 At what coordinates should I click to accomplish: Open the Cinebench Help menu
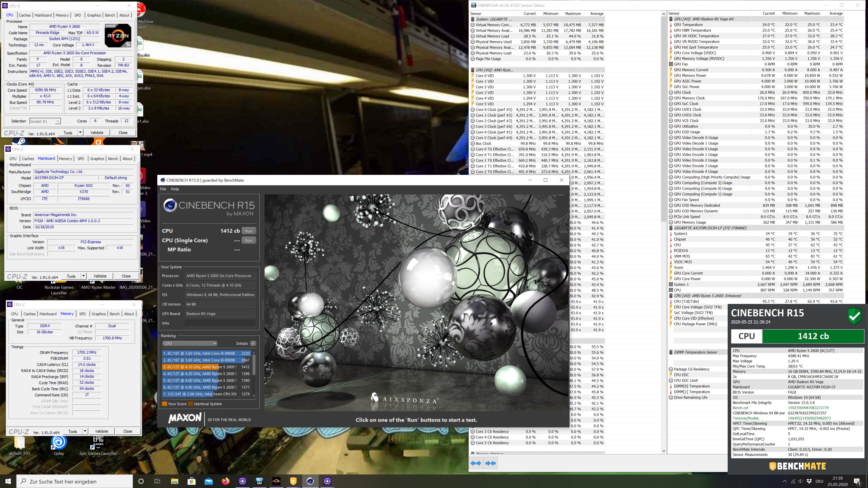click(x=175, y=189)
